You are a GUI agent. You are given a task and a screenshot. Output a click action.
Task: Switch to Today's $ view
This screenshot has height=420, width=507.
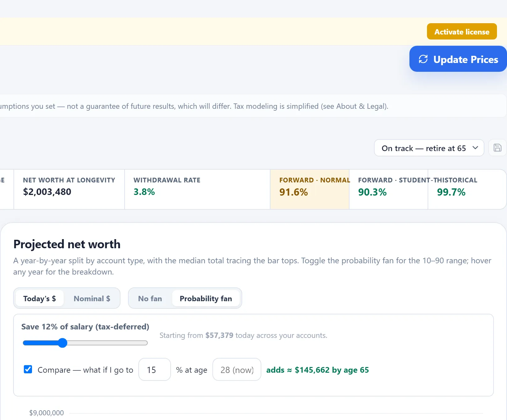point(40,298)
